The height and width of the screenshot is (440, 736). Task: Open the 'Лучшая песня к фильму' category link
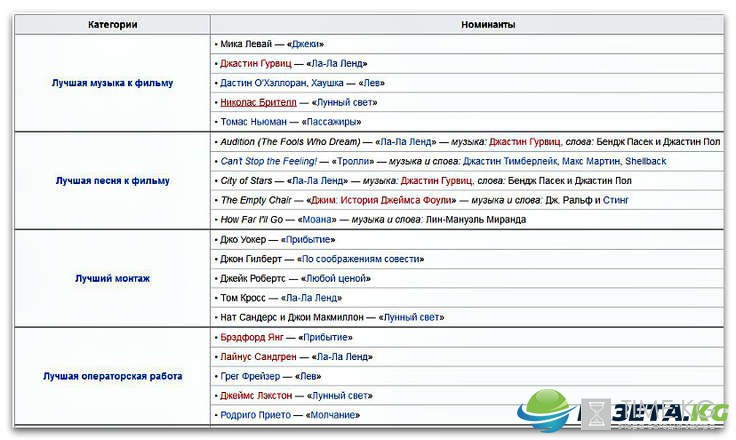click(x=112, y=181)
